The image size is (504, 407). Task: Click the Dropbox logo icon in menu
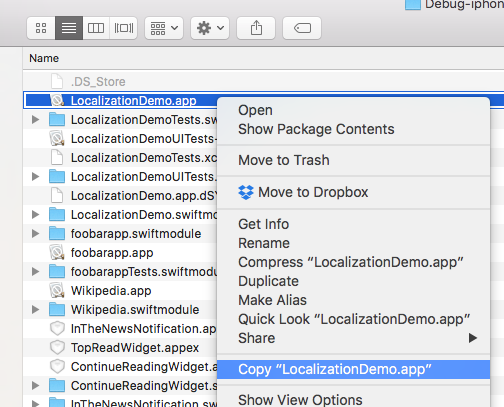coord(246,192)
